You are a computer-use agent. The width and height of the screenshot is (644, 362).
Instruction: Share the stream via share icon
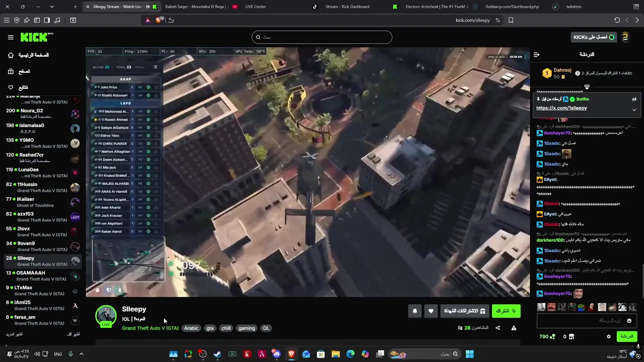(498, 328)
